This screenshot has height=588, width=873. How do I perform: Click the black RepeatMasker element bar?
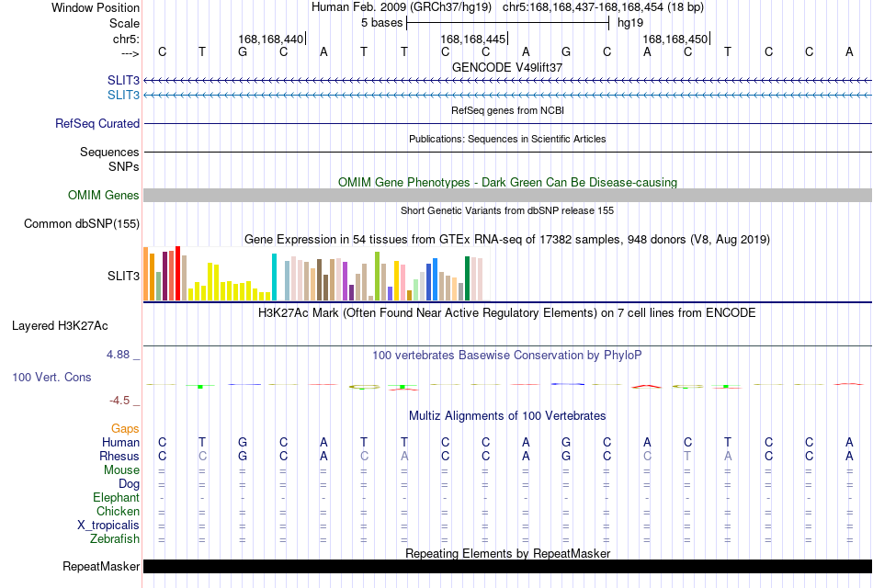coord(507,566)
